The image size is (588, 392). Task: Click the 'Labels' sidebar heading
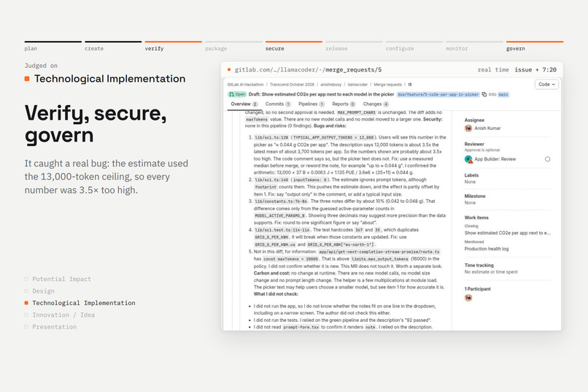(471, 175)
